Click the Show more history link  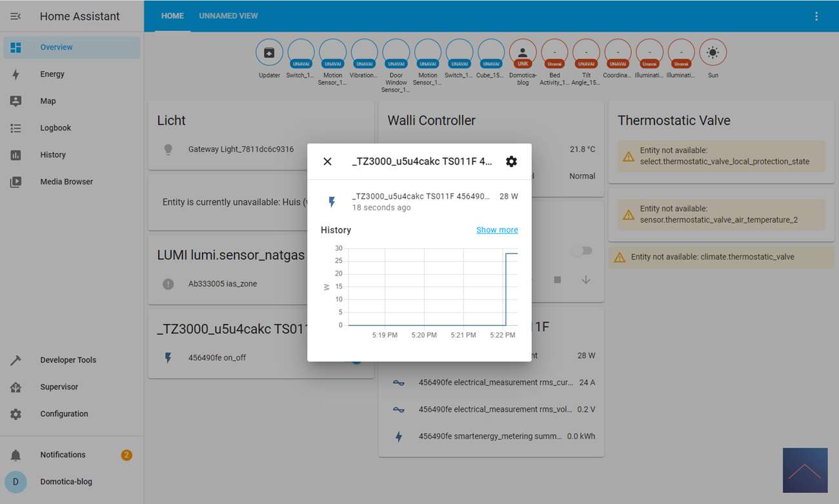coord(497,230)
